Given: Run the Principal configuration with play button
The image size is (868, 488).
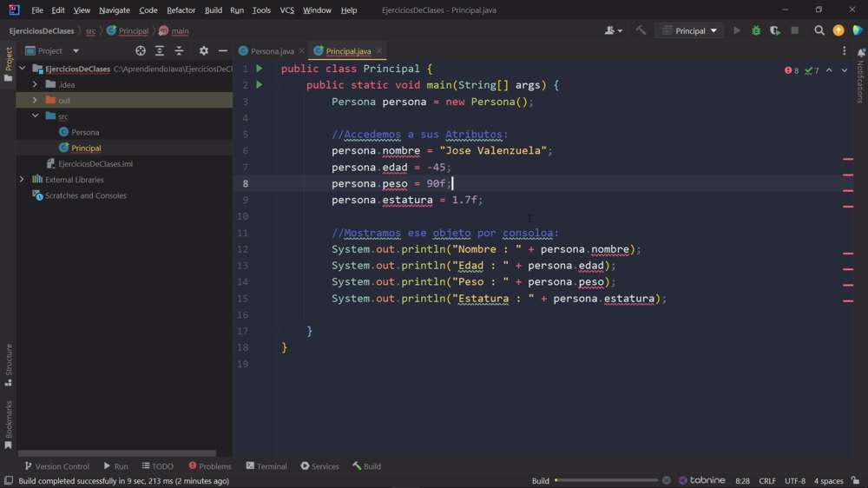Looking at the screenshot, I should pos(737,30).
